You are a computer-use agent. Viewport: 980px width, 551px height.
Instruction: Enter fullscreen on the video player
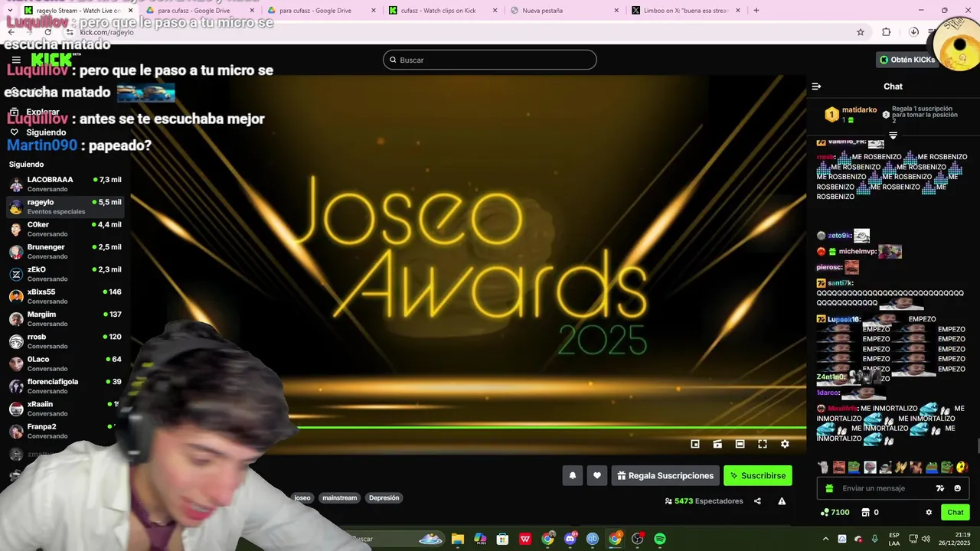tap(763, 444)
